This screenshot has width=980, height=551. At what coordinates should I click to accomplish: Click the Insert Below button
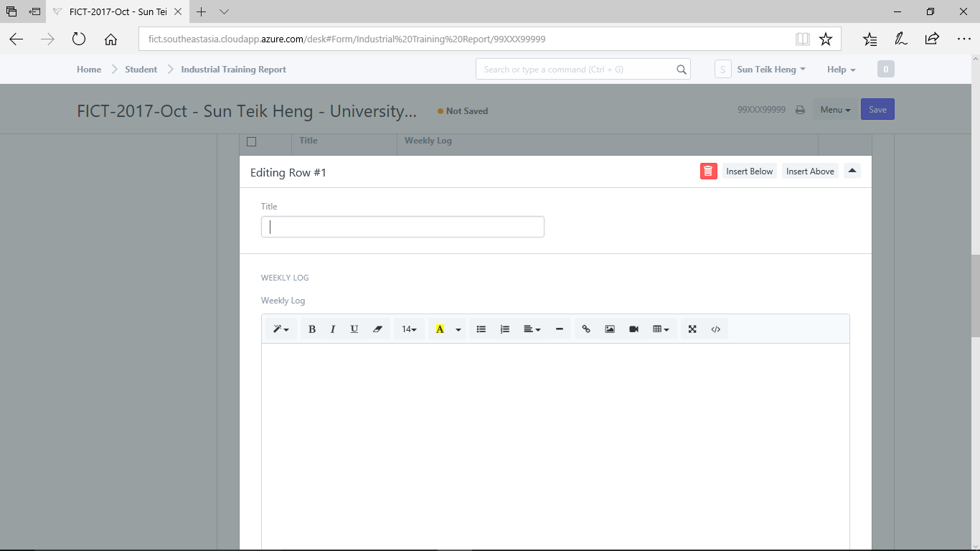[750, 171]
